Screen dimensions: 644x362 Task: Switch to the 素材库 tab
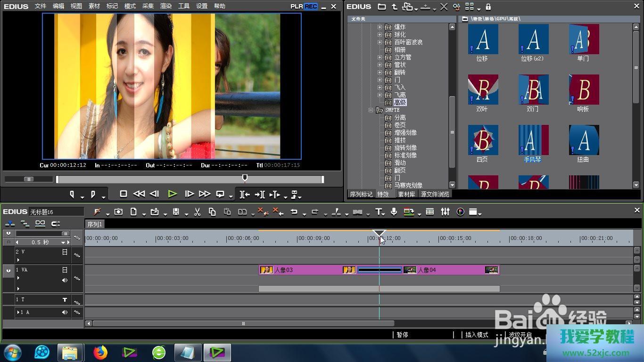[406, 194]
